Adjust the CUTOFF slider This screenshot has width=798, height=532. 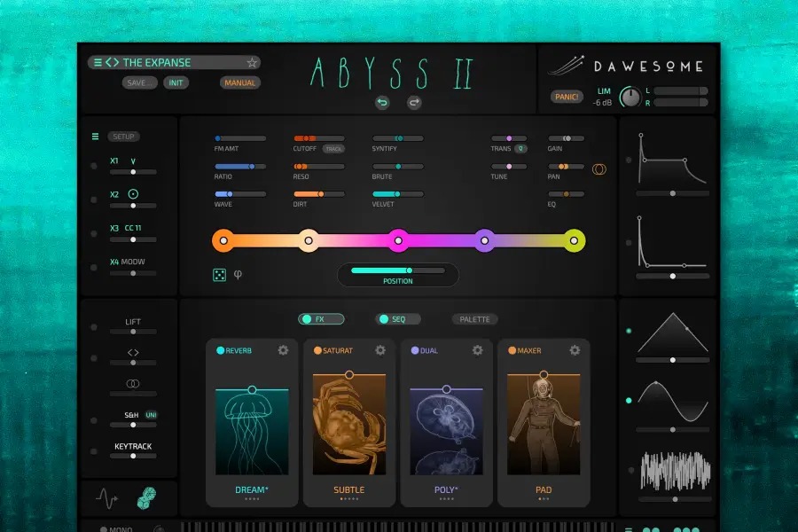click(x=318, y=138)
